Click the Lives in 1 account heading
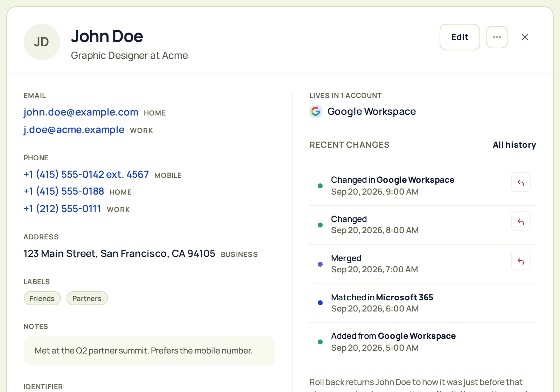The image size is (560, 392). (345, 96)
